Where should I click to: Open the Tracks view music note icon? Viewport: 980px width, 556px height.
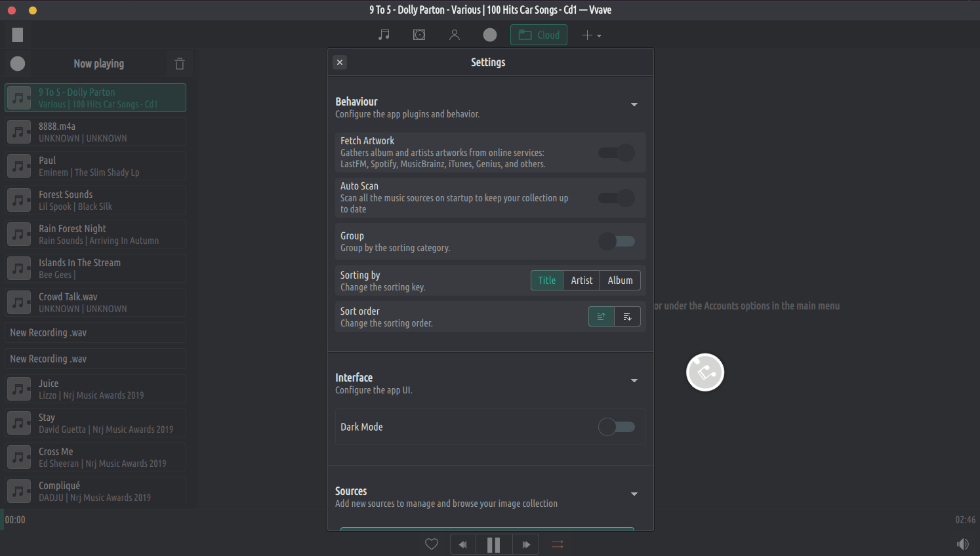pos(384,35)
